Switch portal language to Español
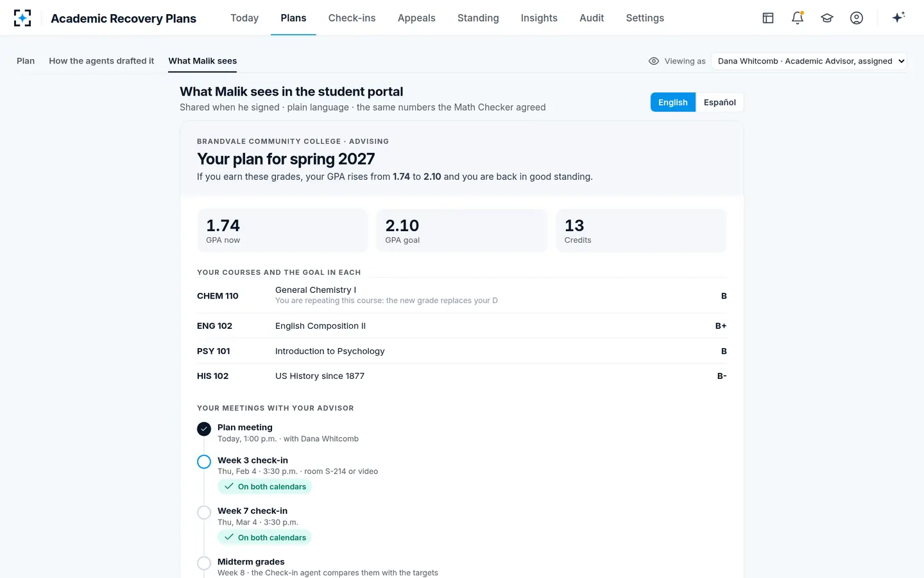 coord(719,102)
